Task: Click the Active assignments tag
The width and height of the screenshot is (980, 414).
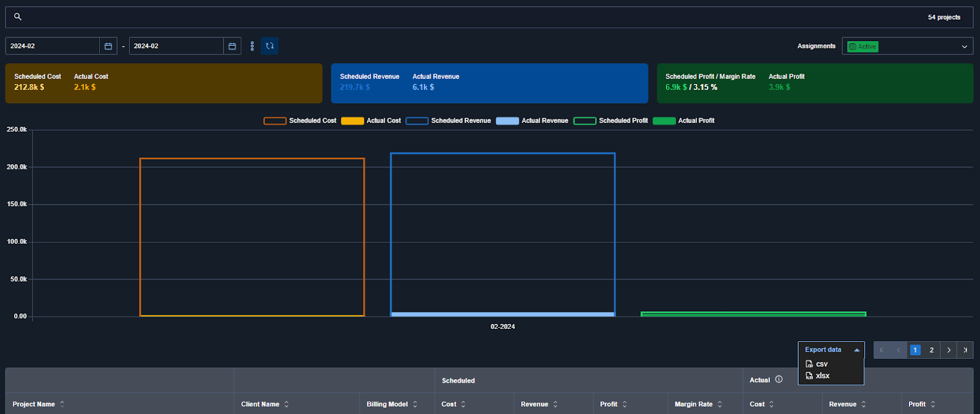Action: [862, 47]
